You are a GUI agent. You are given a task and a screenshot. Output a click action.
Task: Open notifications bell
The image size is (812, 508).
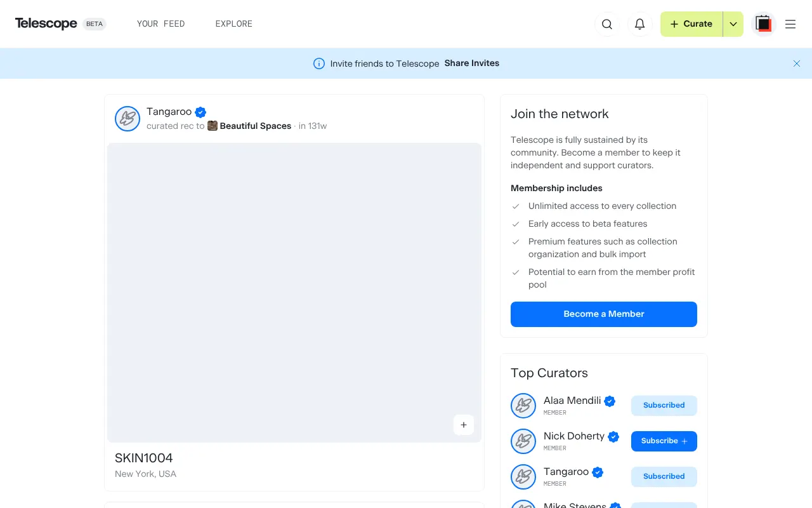[x=640, y=24]
